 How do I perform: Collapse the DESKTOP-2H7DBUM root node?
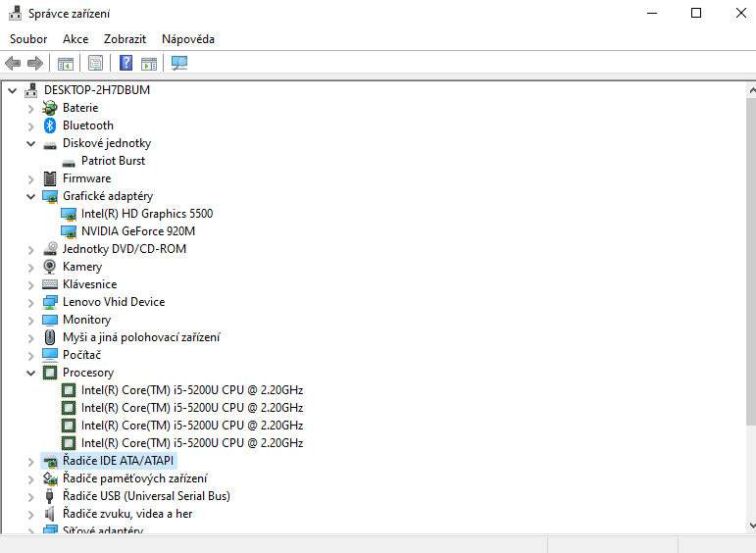click(x=13, y=90)
